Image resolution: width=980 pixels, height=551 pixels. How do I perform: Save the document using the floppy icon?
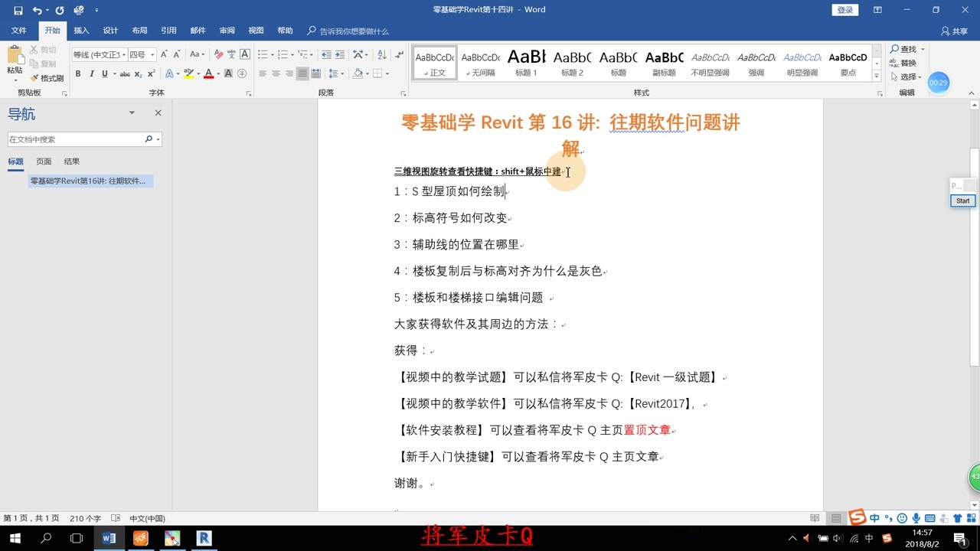18,11
